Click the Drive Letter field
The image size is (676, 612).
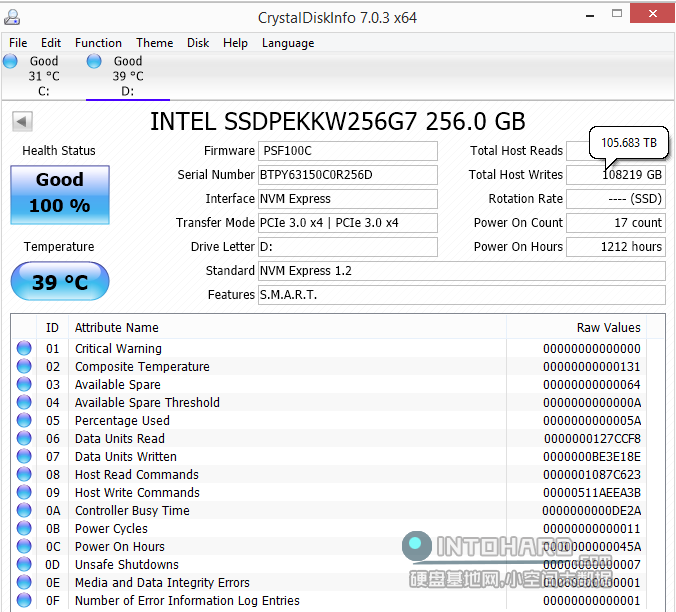coord(348,247)
